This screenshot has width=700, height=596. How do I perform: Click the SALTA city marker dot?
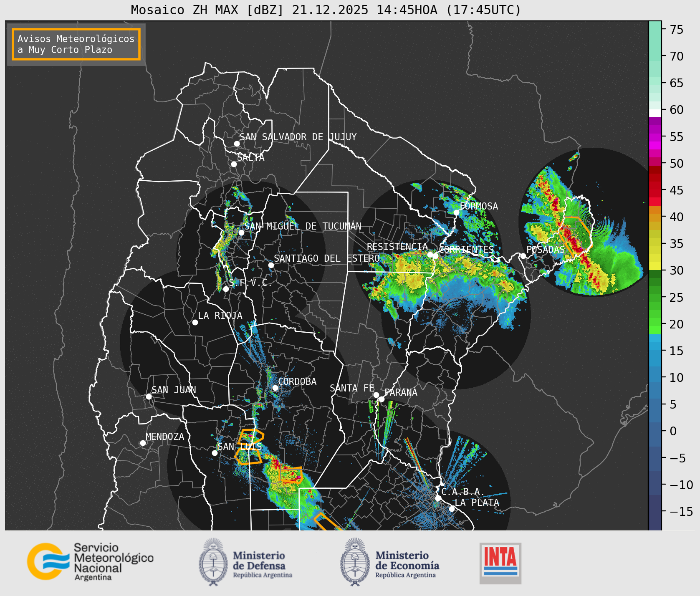[x=234, y=164]
